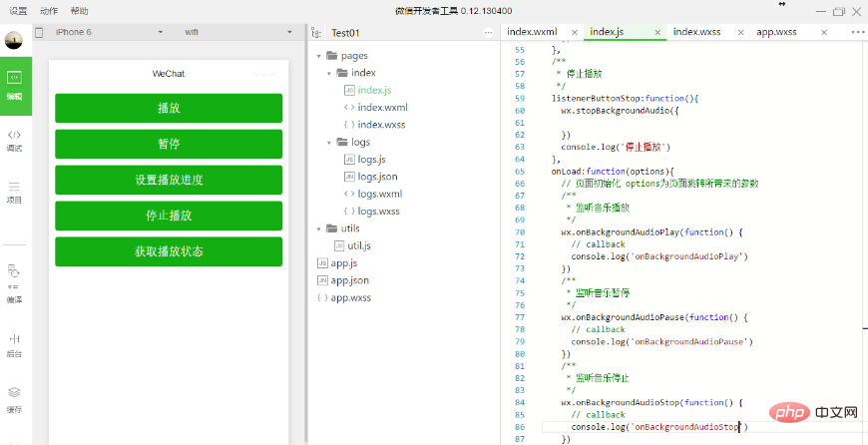The width and height of the screenshot is (868, 445).
Task: Switch to the index.wxss editor tab
Action: [697, 32]
